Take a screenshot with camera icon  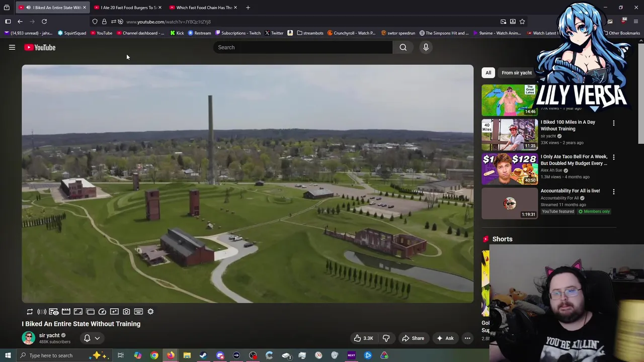(x=126, y=312)
